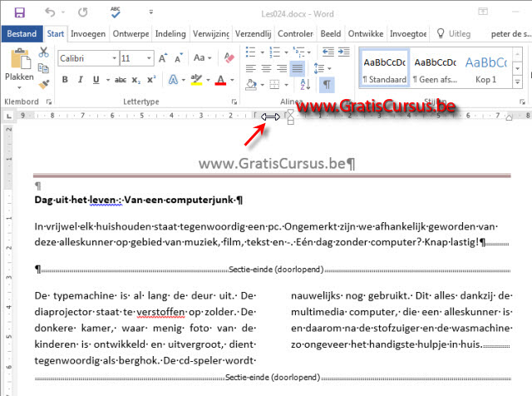532x396 pixels.
Task: Open the Stijlen dialog launcher
Action: pos(522,101)
